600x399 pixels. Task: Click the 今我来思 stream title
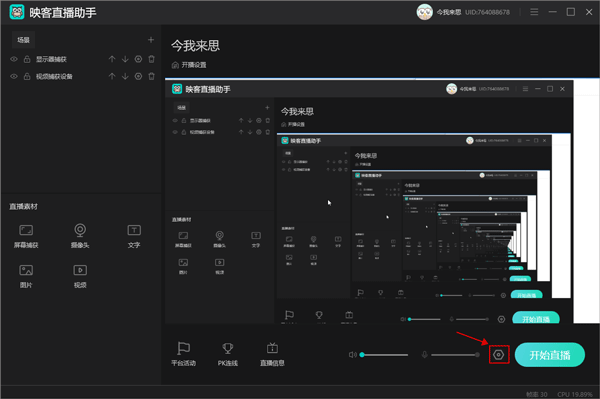(196, 46)
